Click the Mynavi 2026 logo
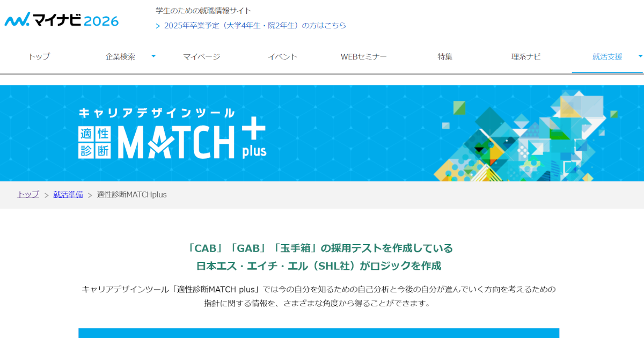 point(62,20)
